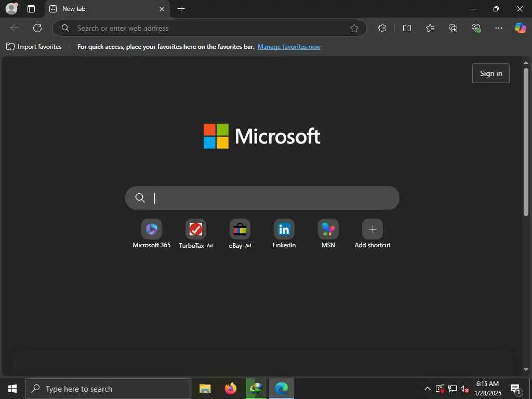Toggle Split screen icon
The height and width of the screenshot is (399, 532).
(x=407, y=28)
